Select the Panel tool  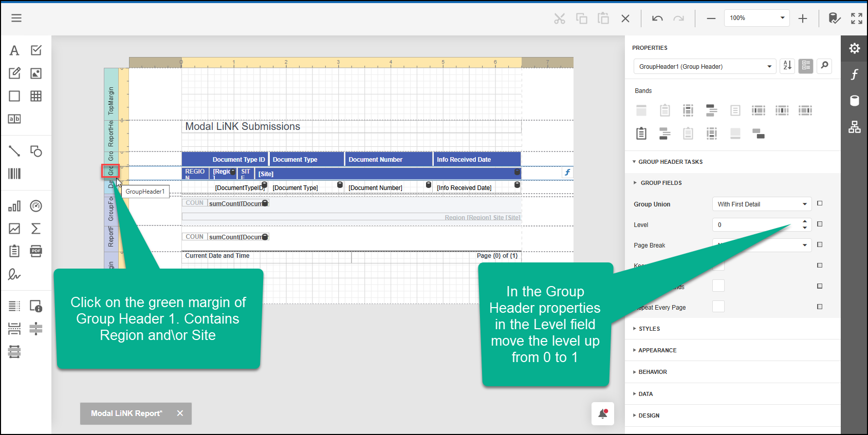(x=14, y=96)
